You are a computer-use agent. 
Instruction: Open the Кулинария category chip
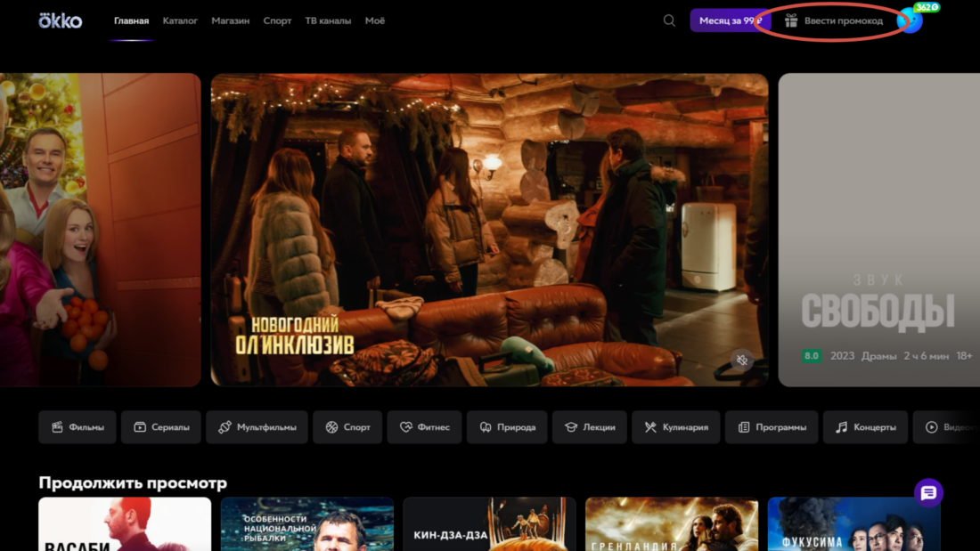pyautogui.click(x=676, y=427)
